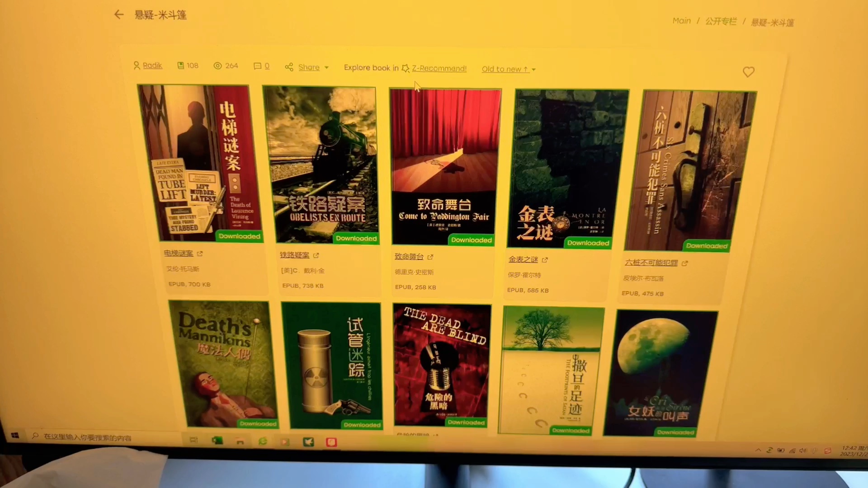The height and width of the screenshot is (488, 868).
Task: Open 电梯谜案 in new tab icon
Action: pyautogui.click(x=200, y=254)
